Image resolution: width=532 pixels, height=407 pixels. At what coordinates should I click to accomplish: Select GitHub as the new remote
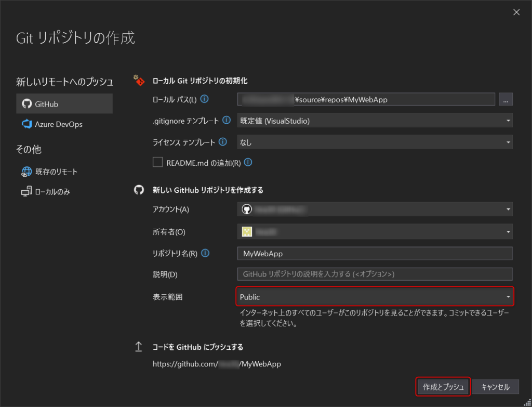pos(64,104)
